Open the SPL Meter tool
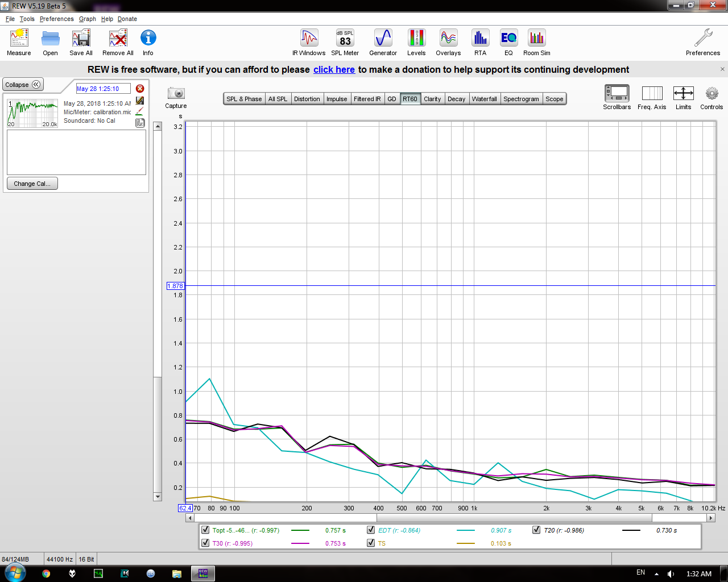 [345, 43]
